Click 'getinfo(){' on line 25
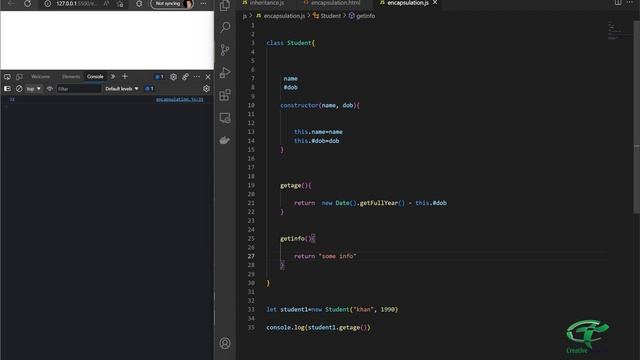640x360 pixels. click(298, 239)
